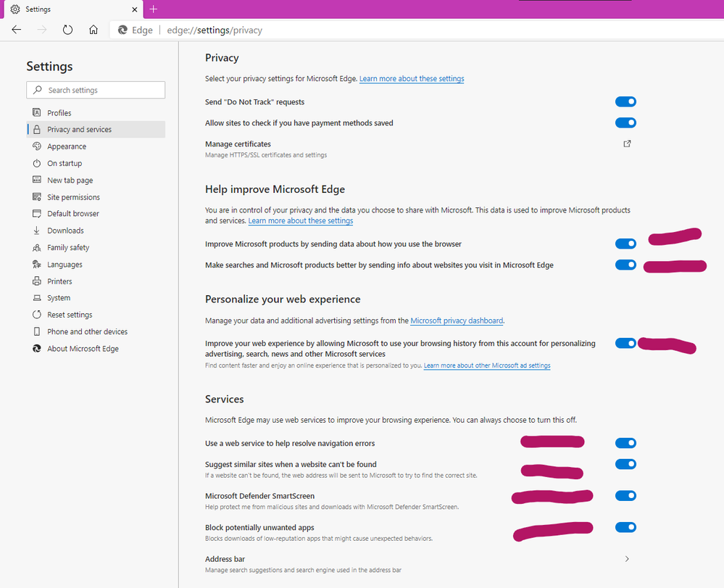Click the Manage certificates row label
This screenshot has height=588, width=724.
click(x=238, y=144)
